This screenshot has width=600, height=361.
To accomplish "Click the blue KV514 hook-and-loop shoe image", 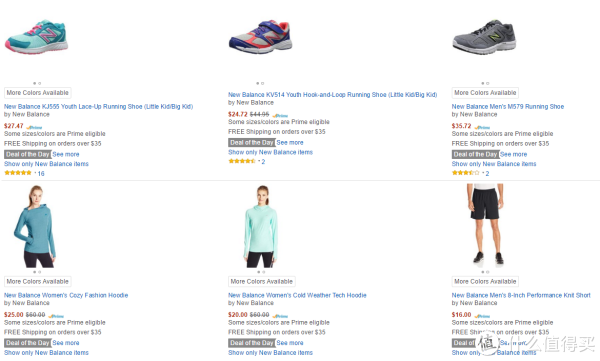I will 261,37.
